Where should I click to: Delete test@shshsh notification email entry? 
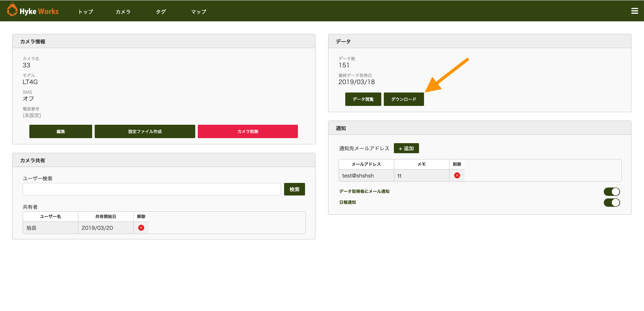coord(457,175)
